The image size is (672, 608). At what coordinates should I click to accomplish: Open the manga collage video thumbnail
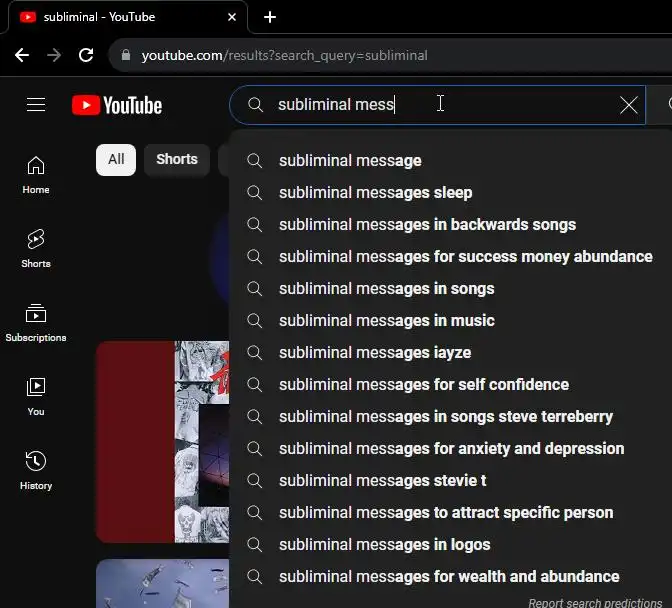click(163, 442)
